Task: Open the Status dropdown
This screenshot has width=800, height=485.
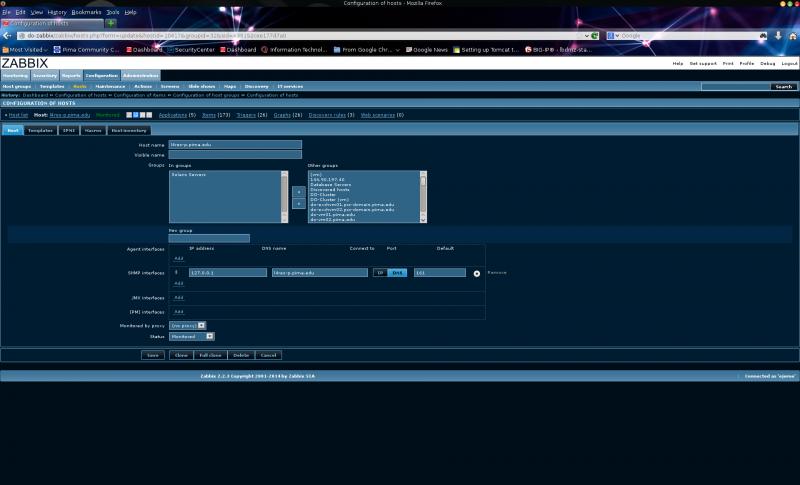Action: coord(192,337)
